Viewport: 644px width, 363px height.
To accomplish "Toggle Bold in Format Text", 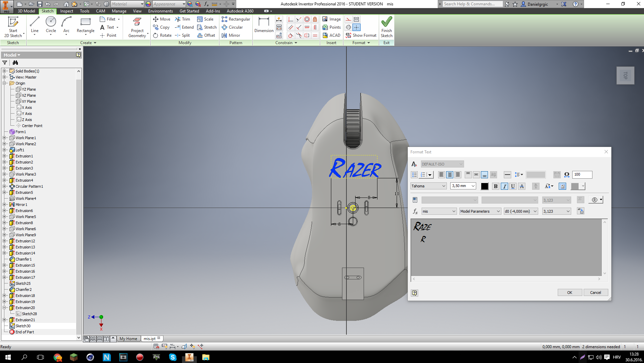I will click(496, 186).
